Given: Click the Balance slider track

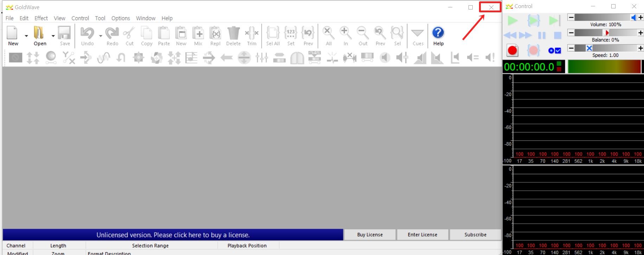Looking at the screenshot, I should pyautogui.click(x=606, y=33).
